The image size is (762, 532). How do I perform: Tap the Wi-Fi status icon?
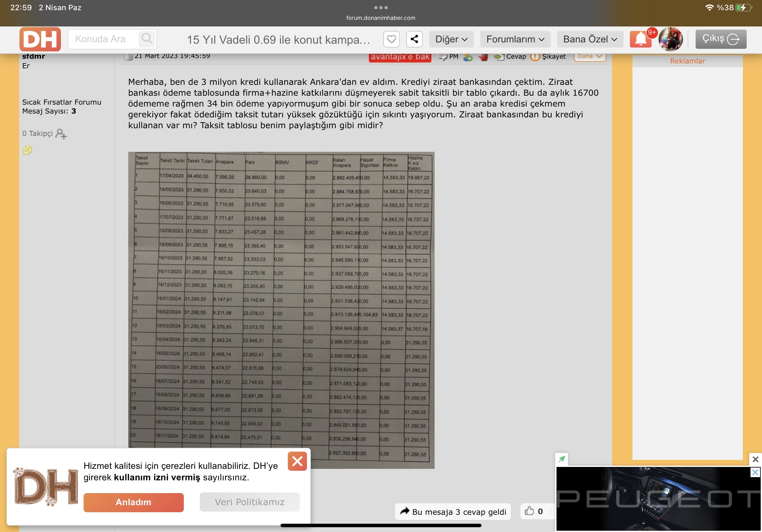[709, 7]
